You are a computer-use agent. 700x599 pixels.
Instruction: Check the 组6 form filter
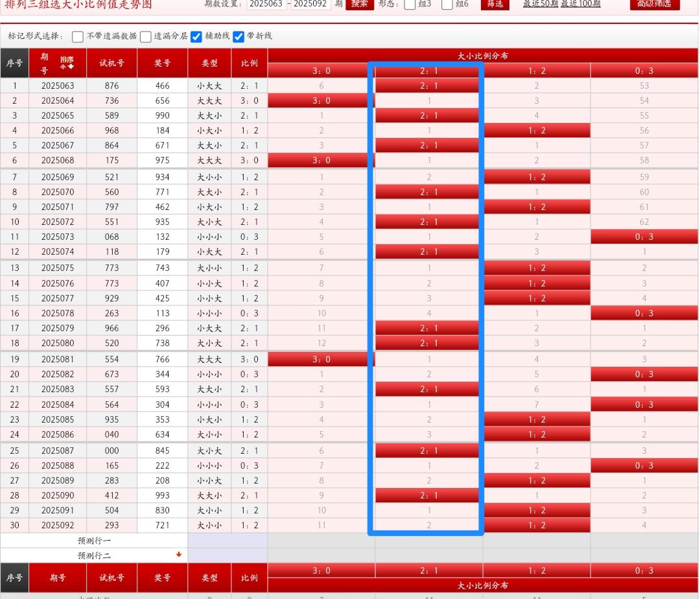(447, 5)
